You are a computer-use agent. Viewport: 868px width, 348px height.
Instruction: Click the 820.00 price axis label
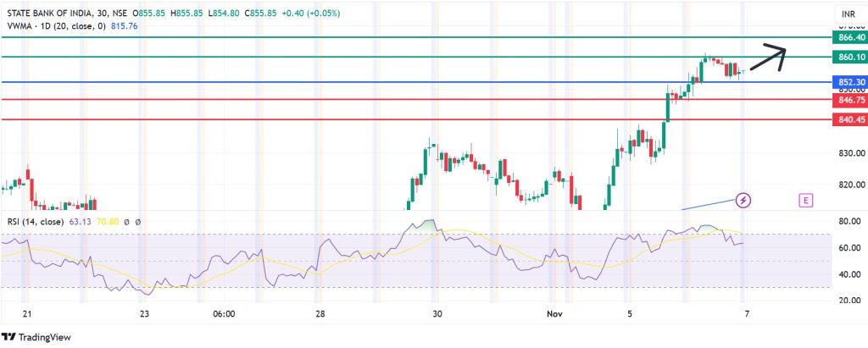(851, 185)
